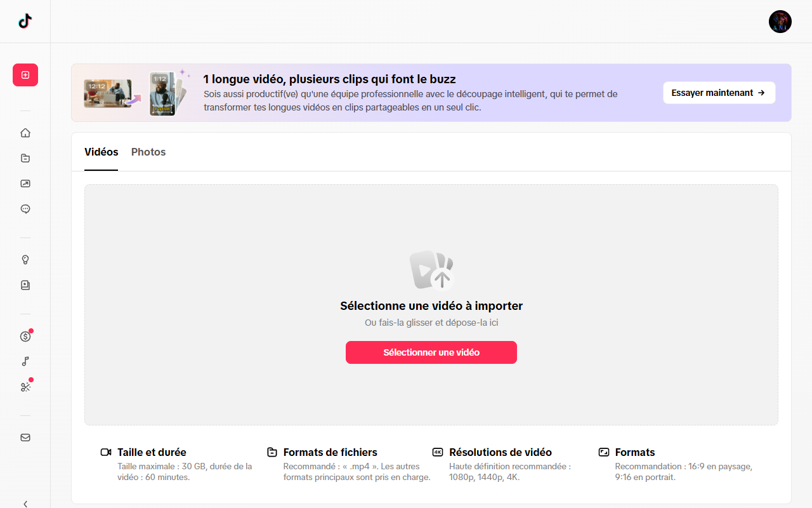
Task: Collapse the sidebar with the chevron arrow
Action: (25, 504)
